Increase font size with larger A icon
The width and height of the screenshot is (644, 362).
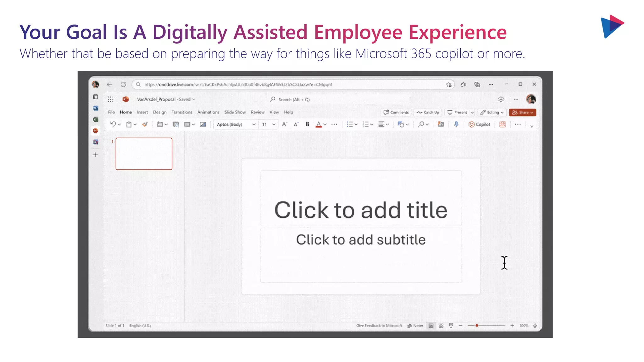[x=284, y=124]
